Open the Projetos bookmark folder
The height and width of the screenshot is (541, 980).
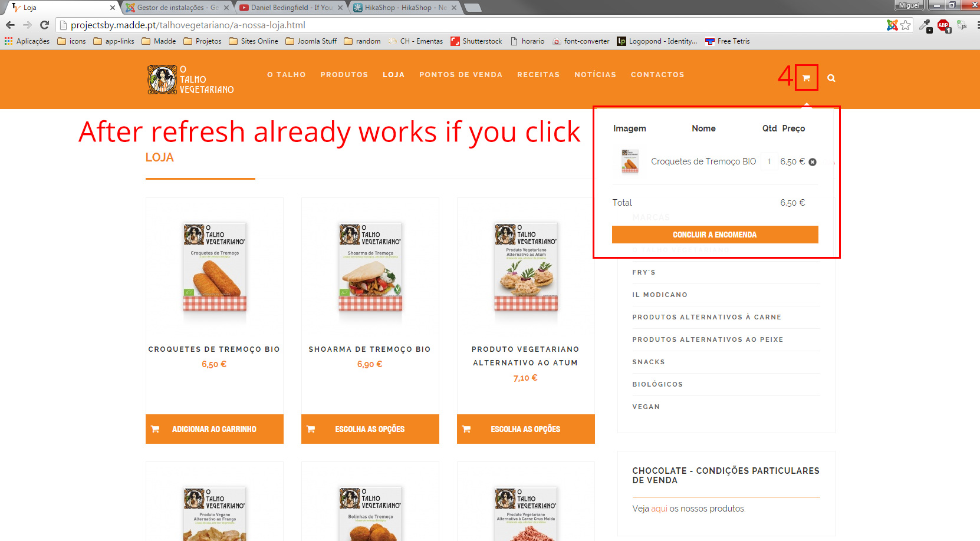tap(202, 41)
